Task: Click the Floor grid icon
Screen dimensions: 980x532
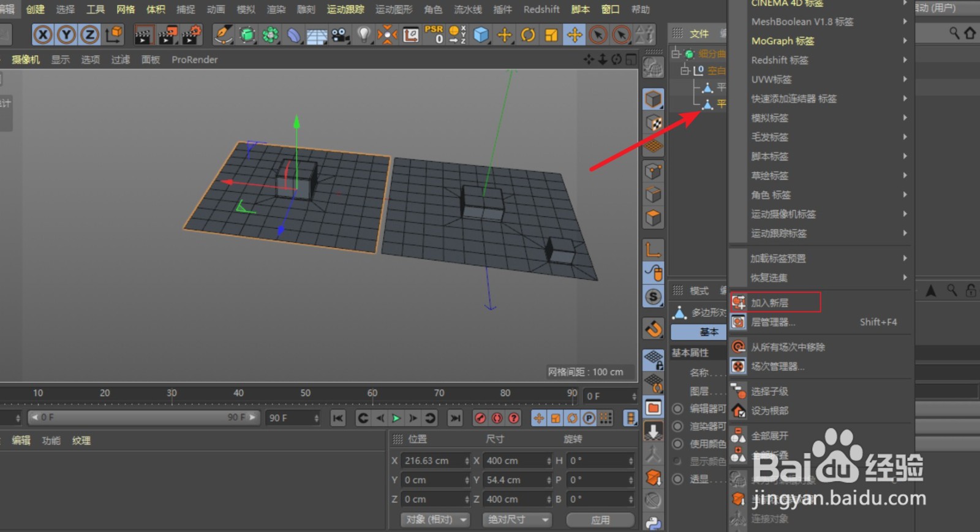Action: pos(317,35)
